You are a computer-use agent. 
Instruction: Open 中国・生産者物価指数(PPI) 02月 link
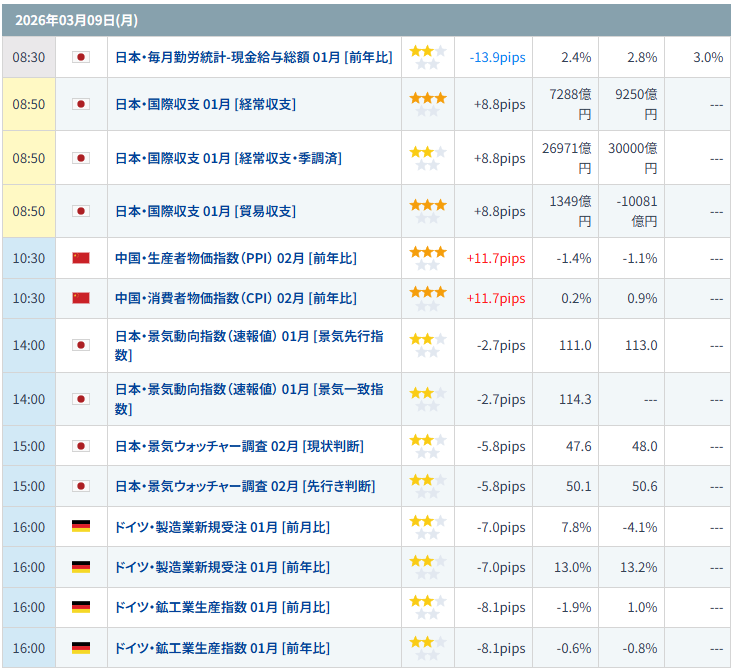pos(235,258)
